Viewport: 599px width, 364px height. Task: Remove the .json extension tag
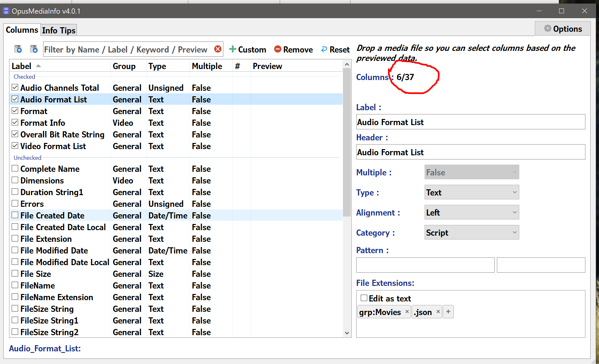coord(438,311)
